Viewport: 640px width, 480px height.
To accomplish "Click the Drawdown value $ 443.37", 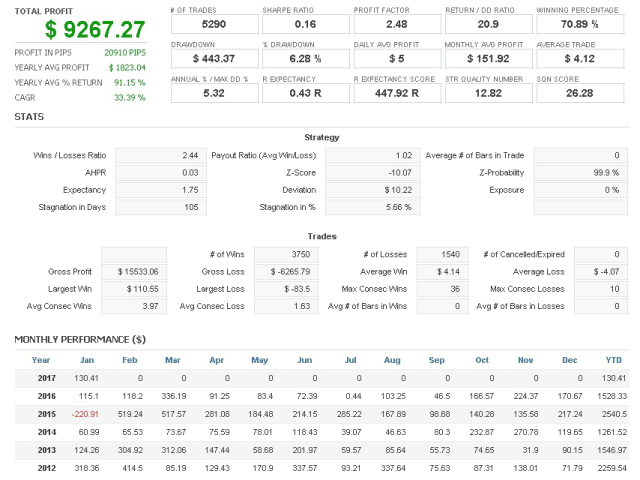I will [x=214, y=59].
